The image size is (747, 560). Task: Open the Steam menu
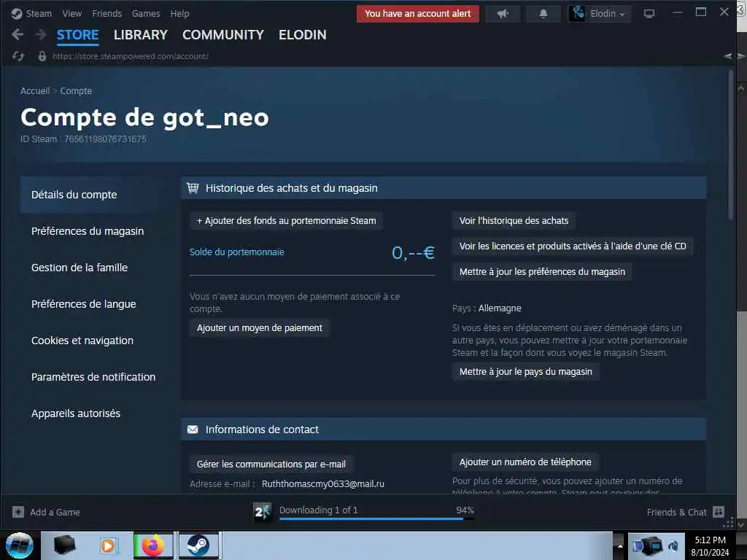click(39, 14)
